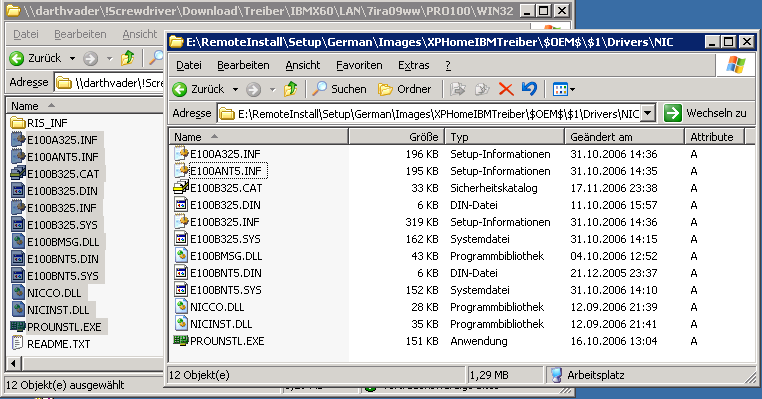Select RIS_INF folder in back window
Screen dimensions: 762x399
(x=40, y=123)
